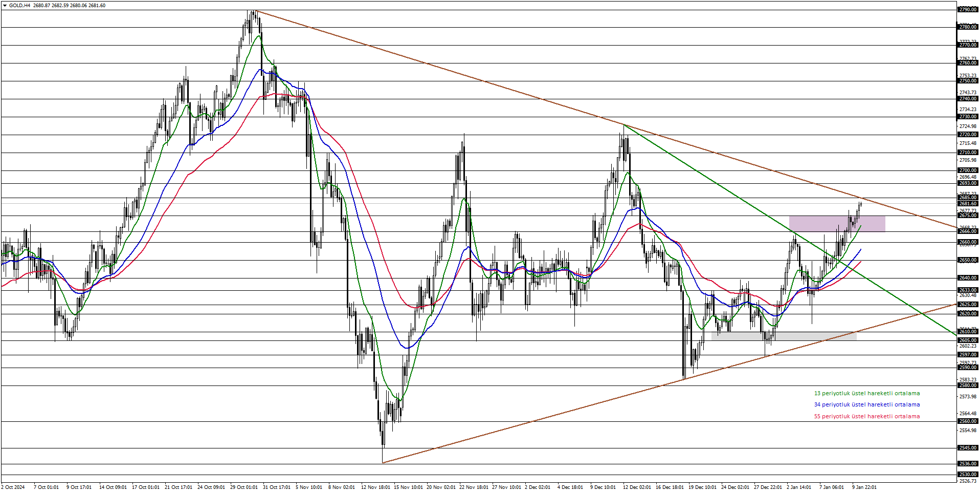Click the 2760.00 price level label
The width and height of the screenshot is (980, 493).
pyautogui.click(x=968, y=63)
